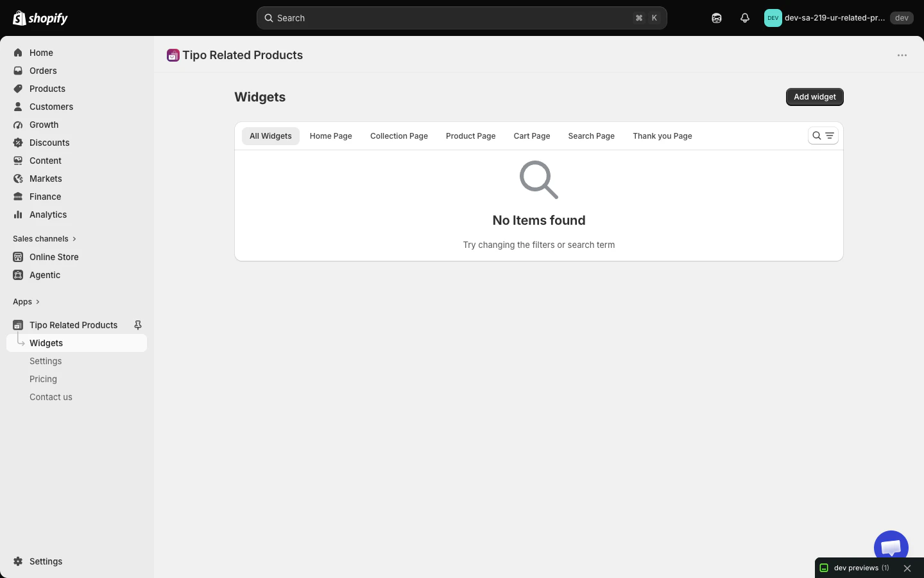This screenshot has width=924, height=578.
Task: Switch to the Thank you Page tab
Action: (663, 136)
